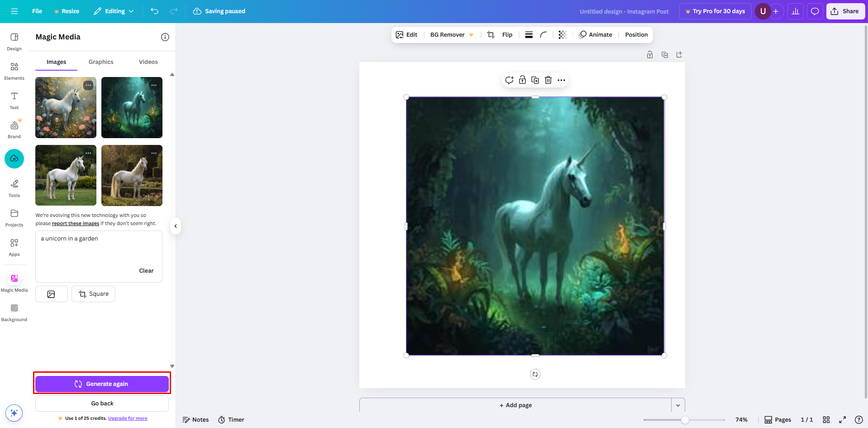The width and height of the screenshot is (868, 428).
Task: Collapse the side panel with arrow handle
Action: [176, 226]
